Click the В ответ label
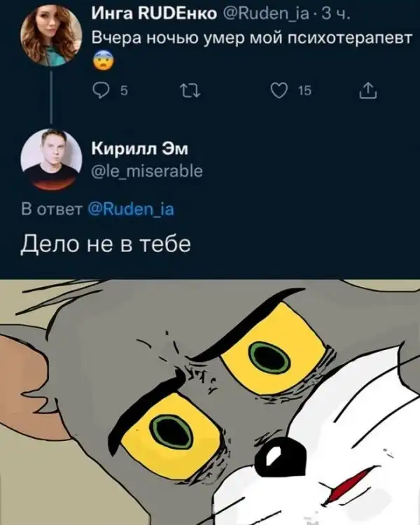 tap(52, 209)
